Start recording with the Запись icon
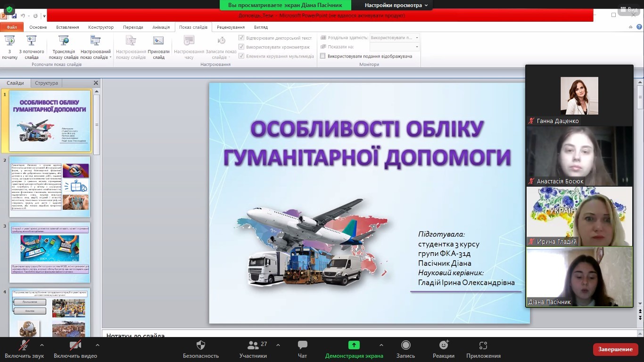 tap(405, 346)
